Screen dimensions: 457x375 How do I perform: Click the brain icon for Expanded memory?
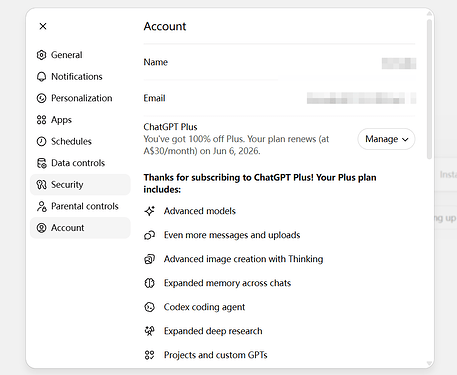[149, 283]
